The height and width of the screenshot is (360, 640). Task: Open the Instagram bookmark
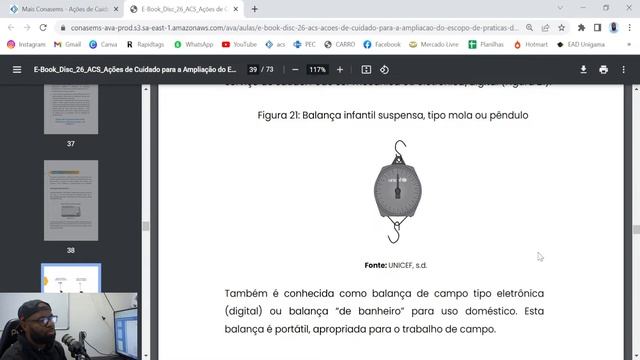26,44
